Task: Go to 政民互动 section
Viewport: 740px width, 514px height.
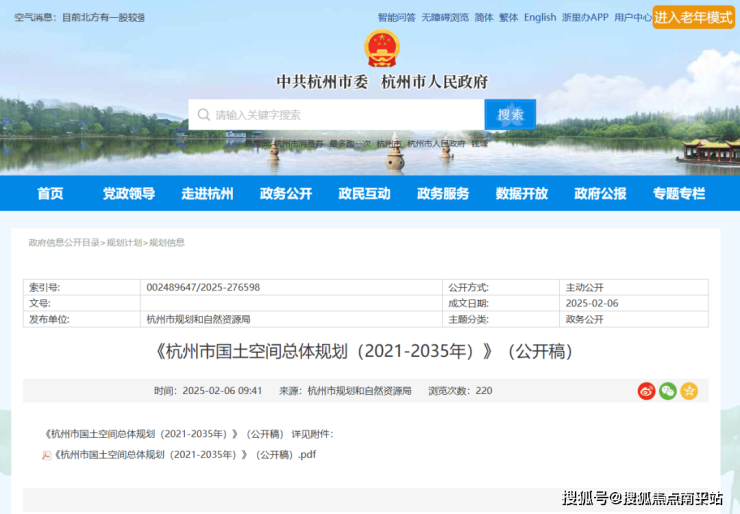Action: [364, 194]
